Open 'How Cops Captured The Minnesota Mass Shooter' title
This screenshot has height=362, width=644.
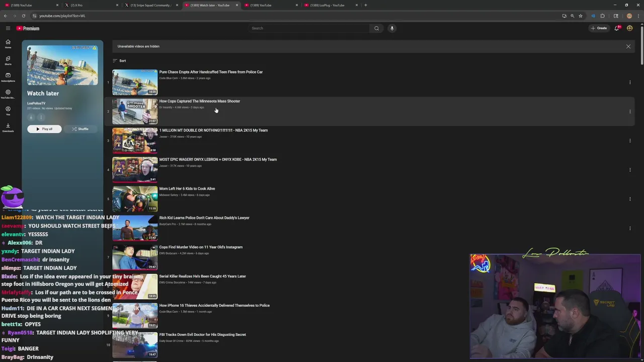tap(200, 101)
